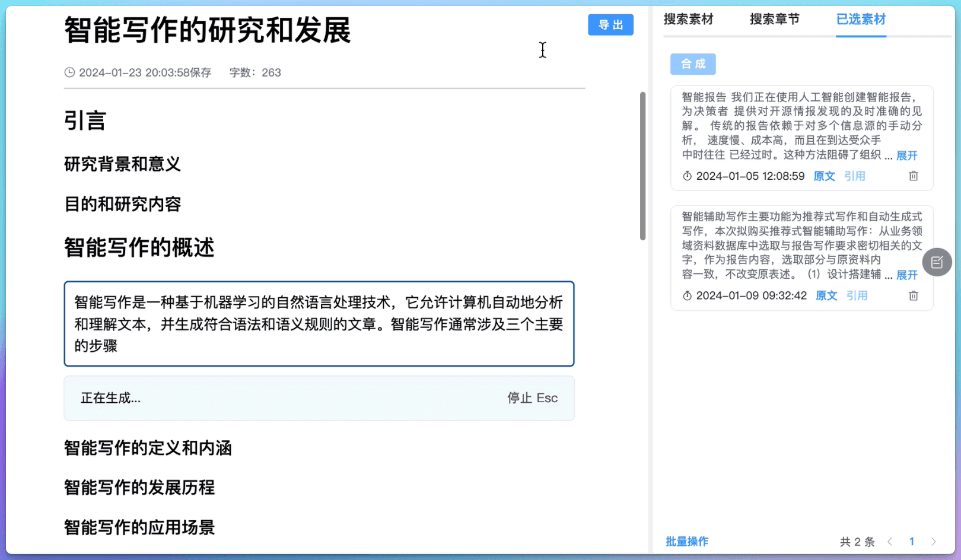Click the document title 智能写作的研究和发展
This screenshot has width=961, height=560.
pos(207,30)
